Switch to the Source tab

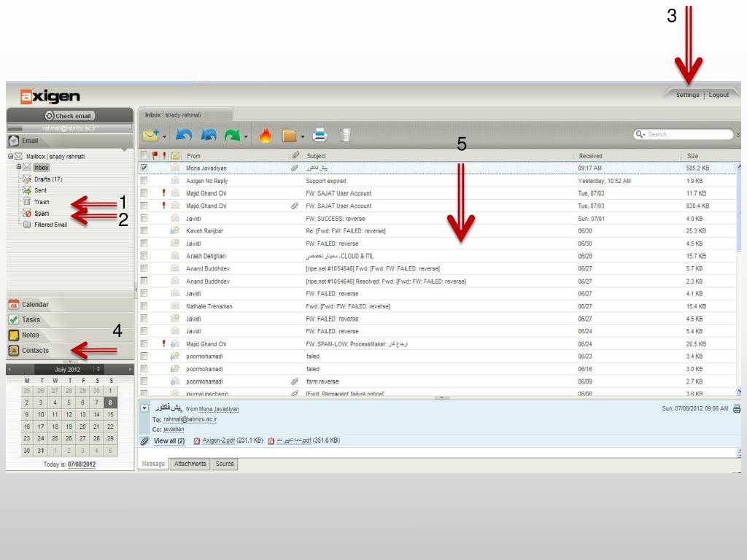tap(225, 463)
